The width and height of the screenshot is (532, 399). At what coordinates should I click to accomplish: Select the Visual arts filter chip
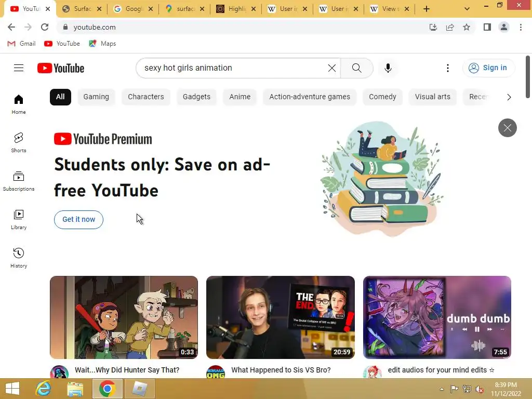point(433,97)
